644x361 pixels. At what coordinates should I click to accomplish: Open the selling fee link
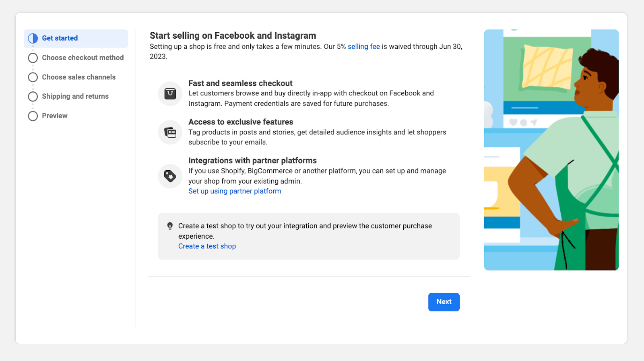coord(363,47)
